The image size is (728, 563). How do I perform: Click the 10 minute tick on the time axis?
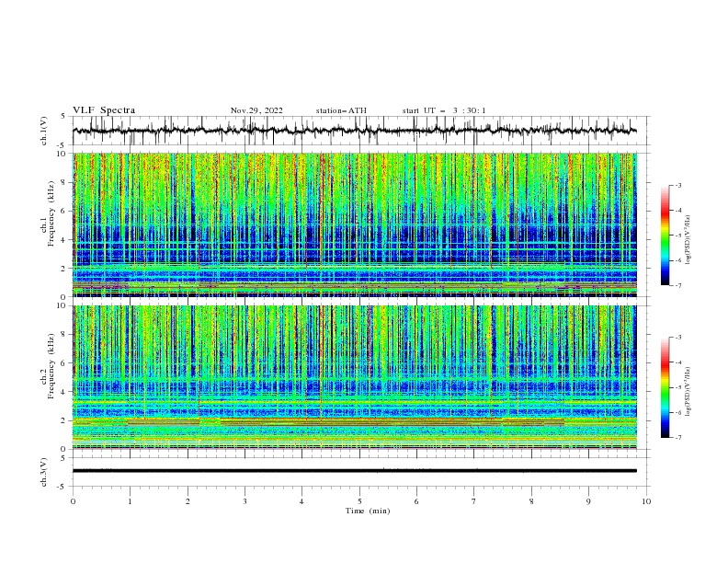click(646, 501)
